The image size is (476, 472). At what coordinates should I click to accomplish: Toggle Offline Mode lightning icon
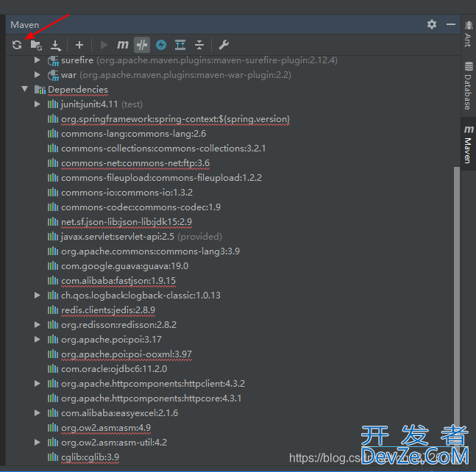[x=161, y=45]
